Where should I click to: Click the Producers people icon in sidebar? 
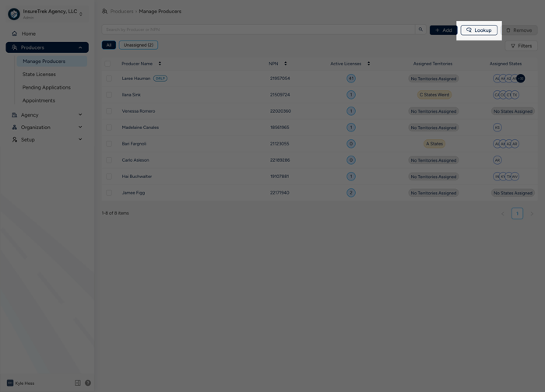click(x=15, y=47)
